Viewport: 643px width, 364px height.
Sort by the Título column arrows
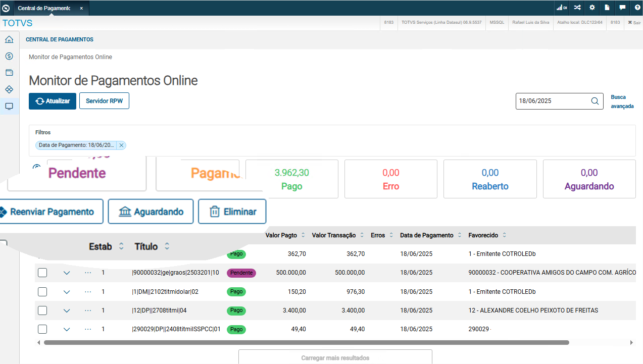[x=167, y=246]
